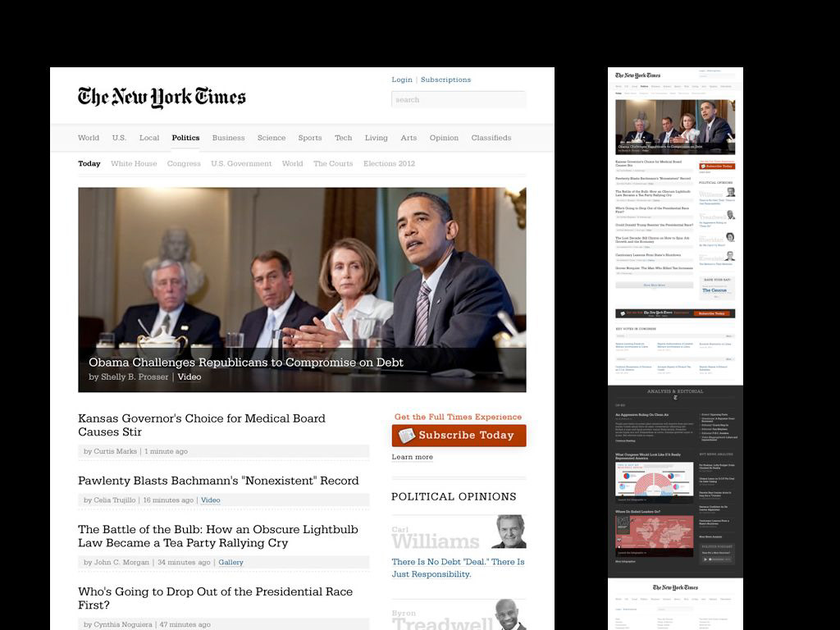Viewport: 840px width, 630px height.
Task: Play Video link on Obama story
Action: click(189, 377)
